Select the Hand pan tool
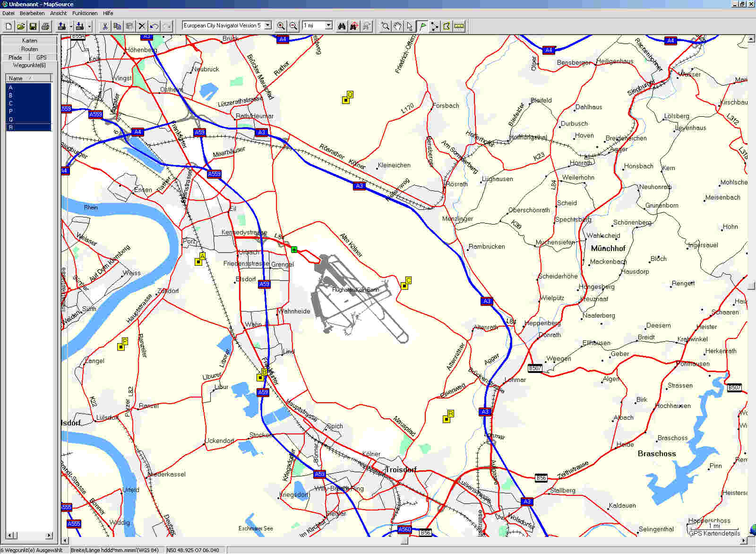This screenshot has width=756, height=554. click(x=397, y=26)
